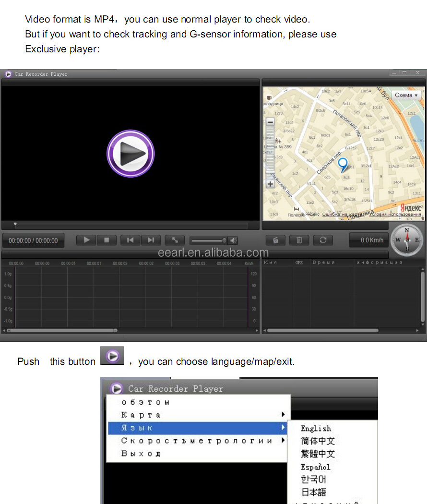The image size is (427, 504).
Task: Click the large purple play button in video
Action: coord(130,154)
